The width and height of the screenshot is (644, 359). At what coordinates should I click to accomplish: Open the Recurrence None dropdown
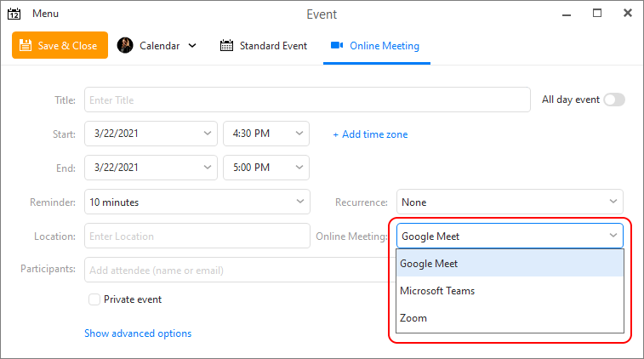[x=510, y=202]
